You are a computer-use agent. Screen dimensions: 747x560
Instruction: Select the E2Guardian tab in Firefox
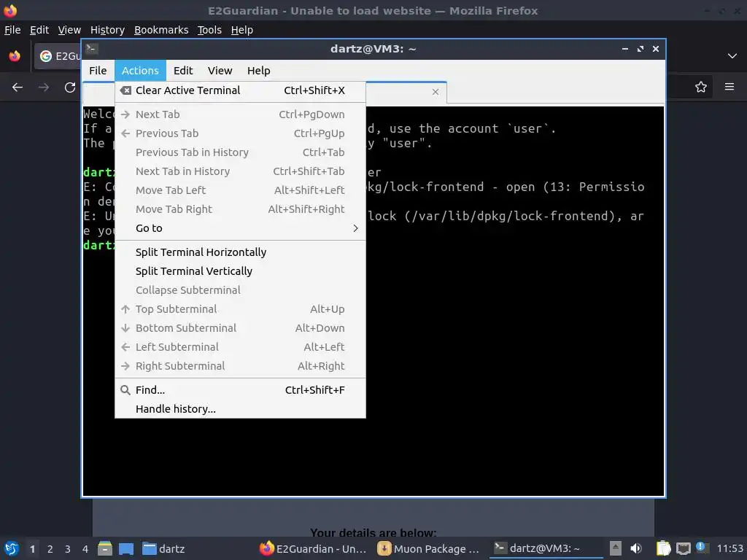coord(58,56)
